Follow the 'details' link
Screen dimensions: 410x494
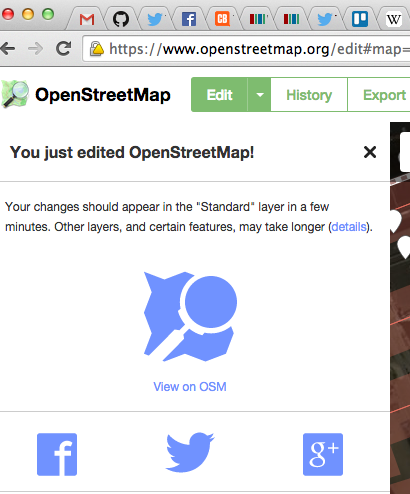(349, 227)
